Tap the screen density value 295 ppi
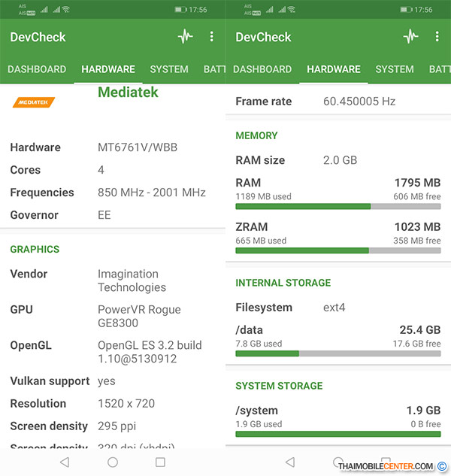Image resolution: width=451 pixels, height=476 pixels. 117,426
